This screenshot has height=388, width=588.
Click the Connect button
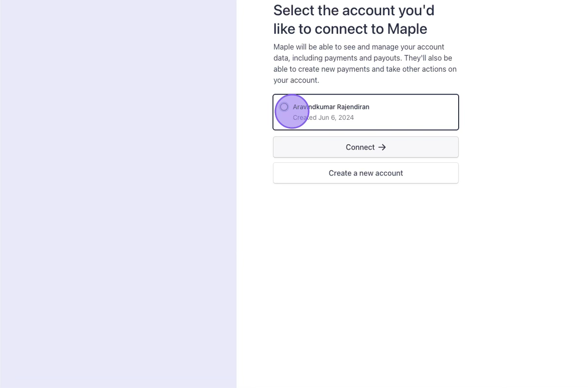366,147
